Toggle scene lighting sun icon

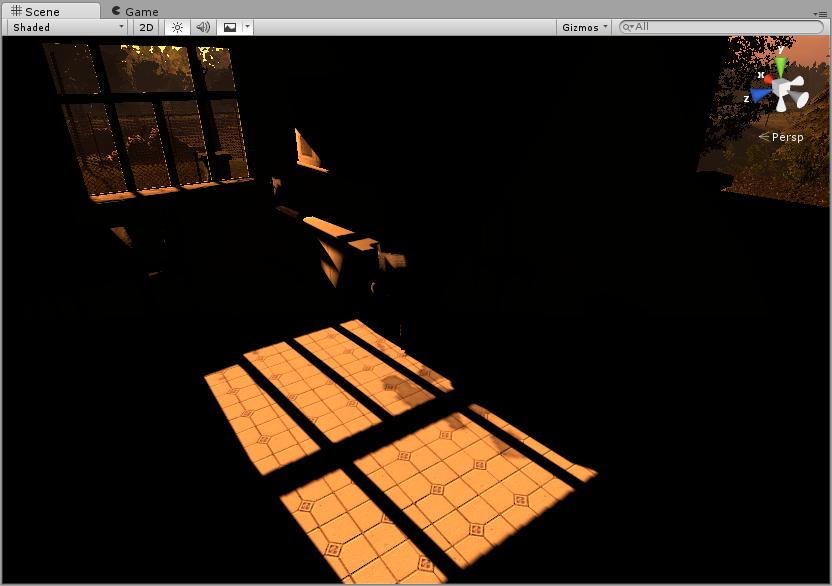click(177, 27)
